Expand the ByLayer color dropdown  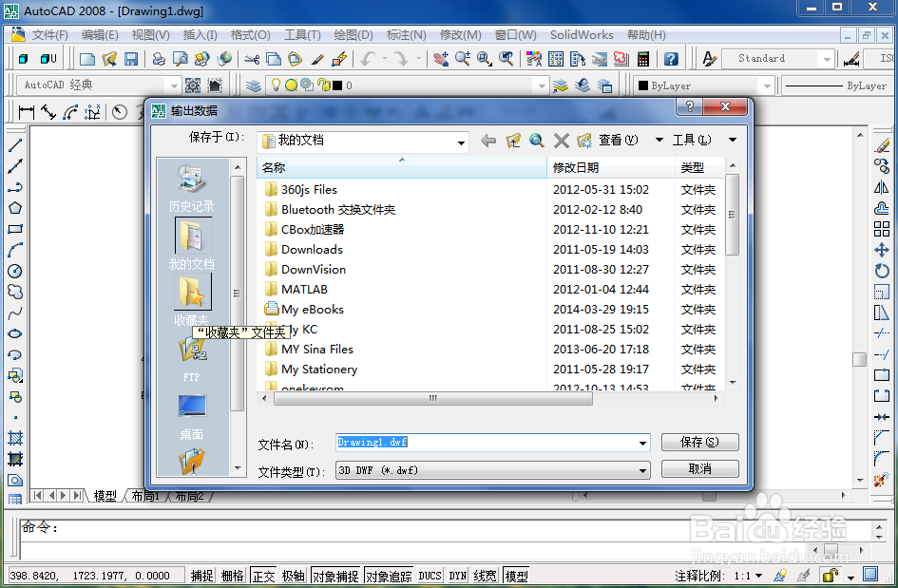pyautogui.click(x=766, y=85)
